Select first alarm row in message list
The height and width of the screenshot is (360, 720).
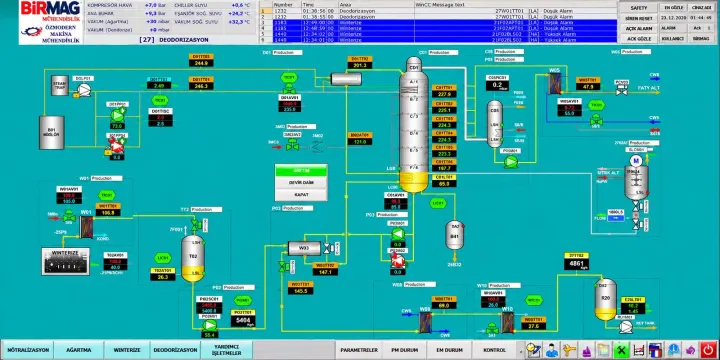(438, 10)
